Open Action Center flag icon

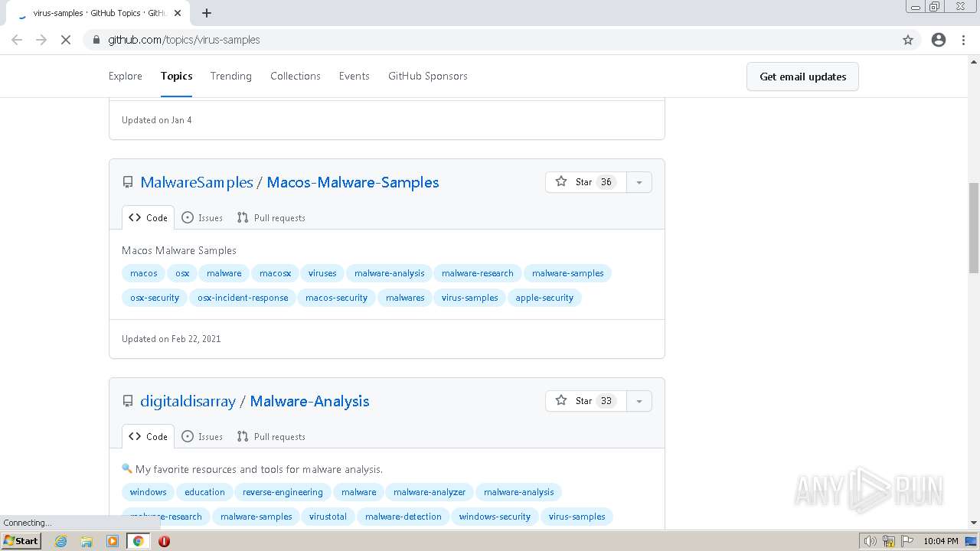[x=907, y=541]
